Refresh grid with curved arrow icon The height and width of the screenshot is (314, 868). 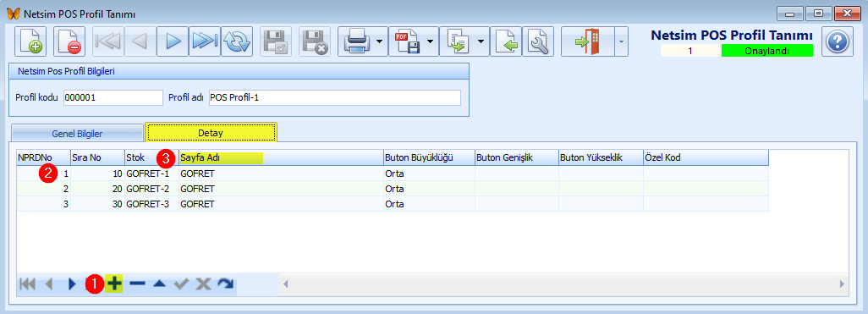(225, 284)
